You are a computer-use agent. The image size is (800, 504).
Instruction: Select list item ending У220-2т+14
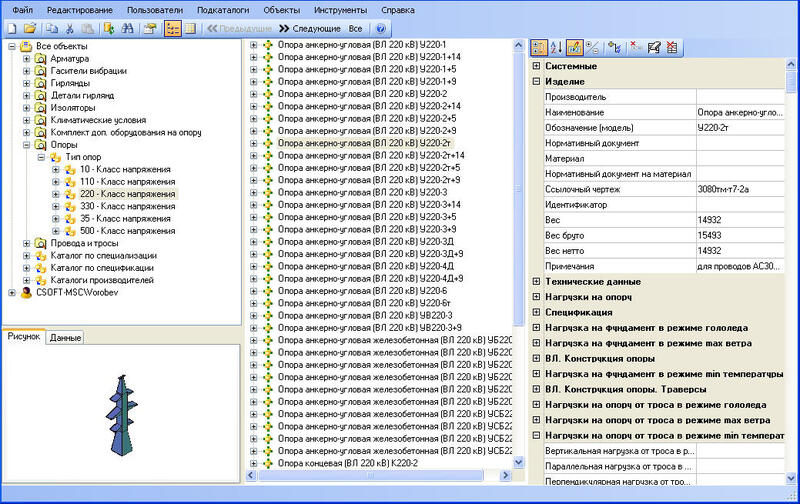point(371,155)
